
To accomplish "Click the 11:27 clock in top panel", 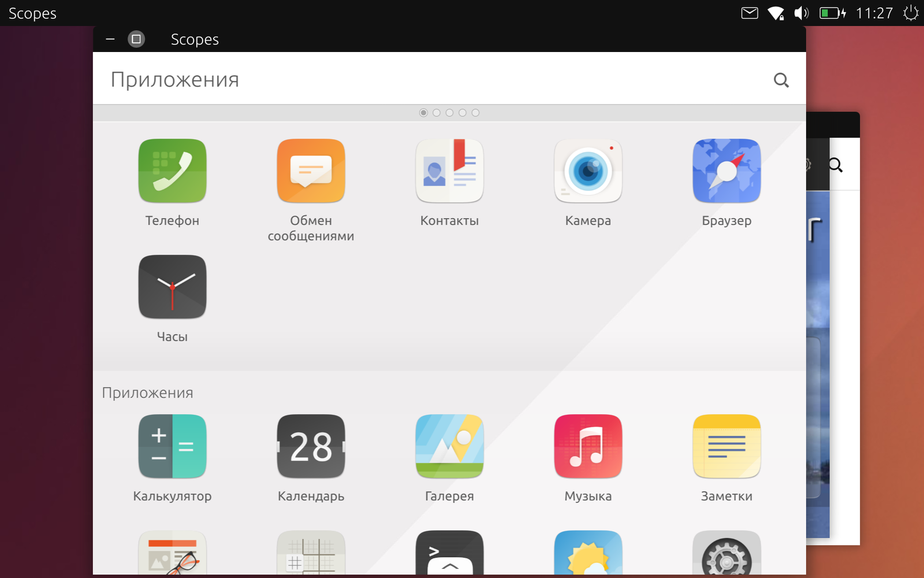I will click(874, 13).
